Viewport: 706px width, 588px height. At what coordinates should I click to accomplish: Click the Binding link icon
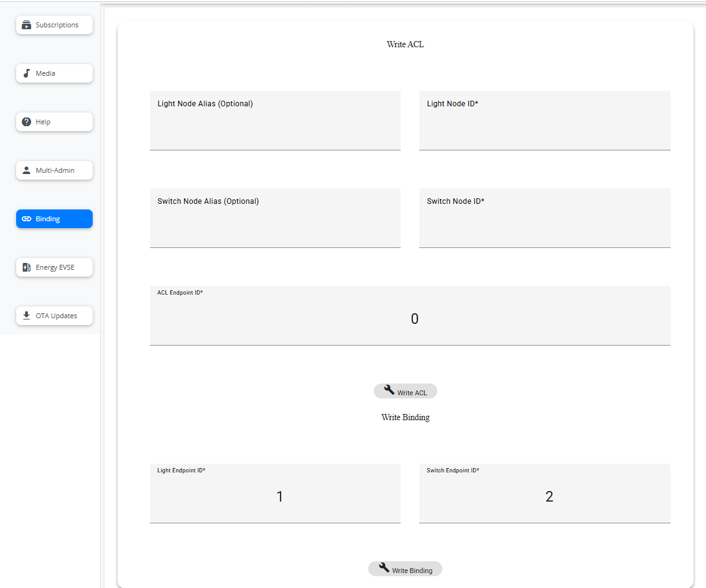26,219
